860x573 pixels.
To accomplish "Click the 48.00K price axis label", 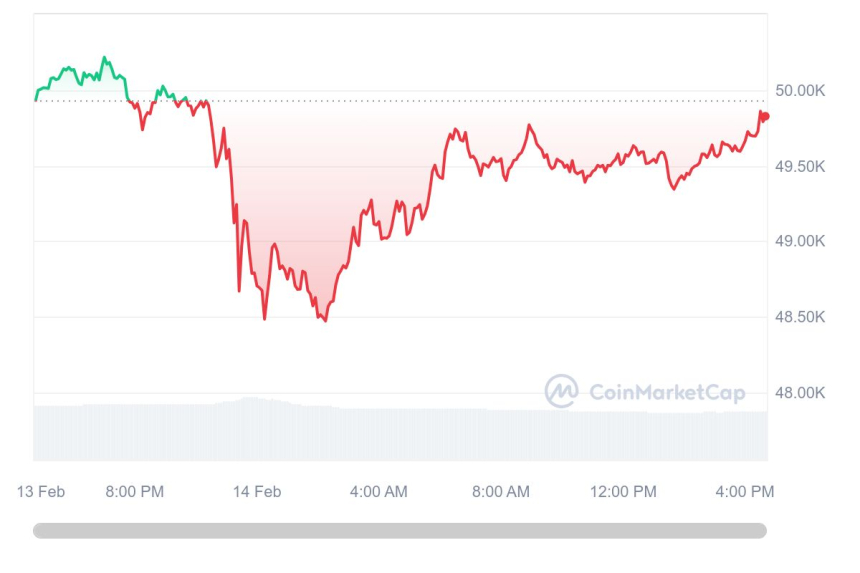I will tap(800, 393).
